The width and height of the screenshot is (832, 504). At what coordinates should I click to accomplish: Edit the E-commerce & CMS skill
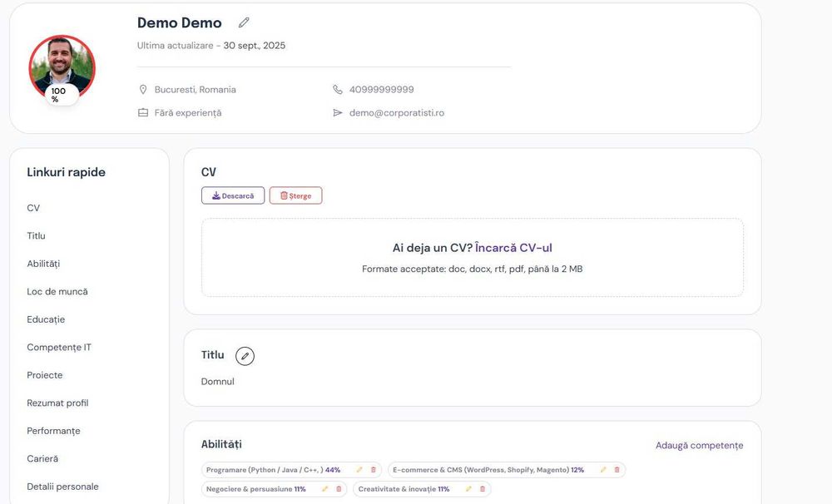coord(603,470)
